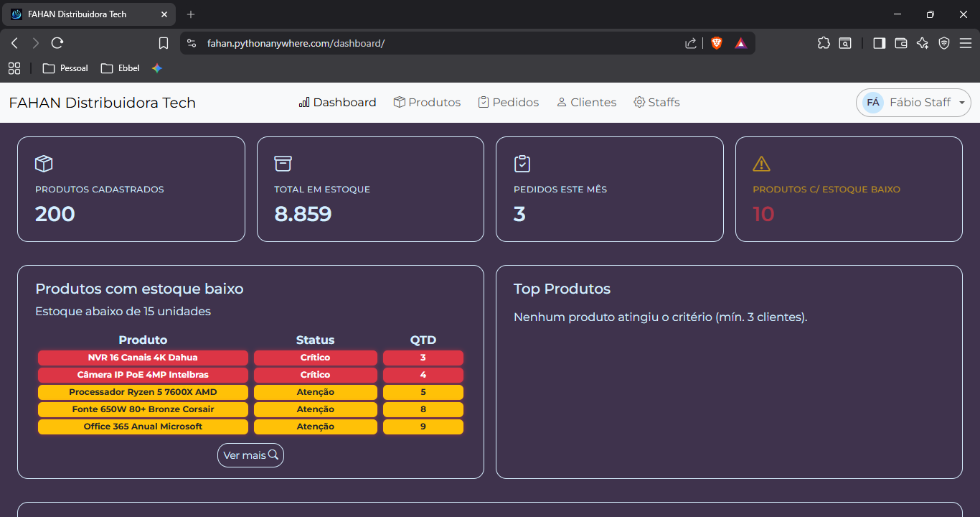Bookmark this page via bookmark icon
The width and height of the screenshot is (980, 517).
(x=164, y=43)
